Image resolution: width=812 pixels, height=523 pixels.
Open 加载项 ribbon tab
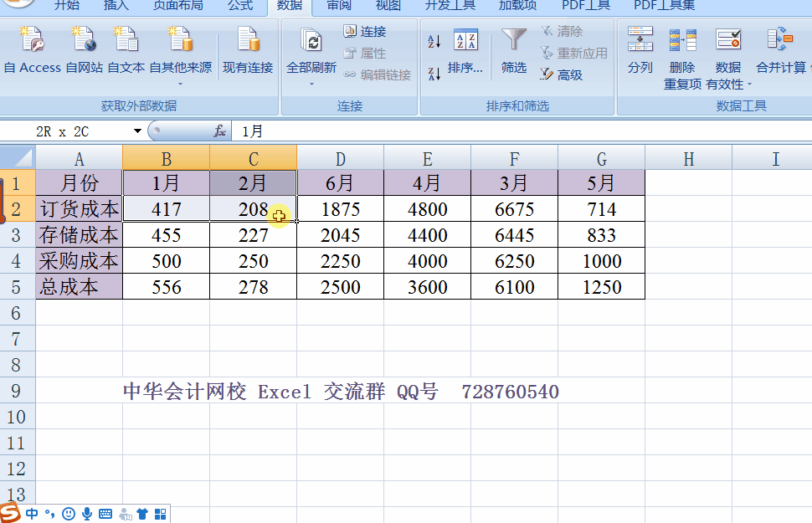(518, 5)
